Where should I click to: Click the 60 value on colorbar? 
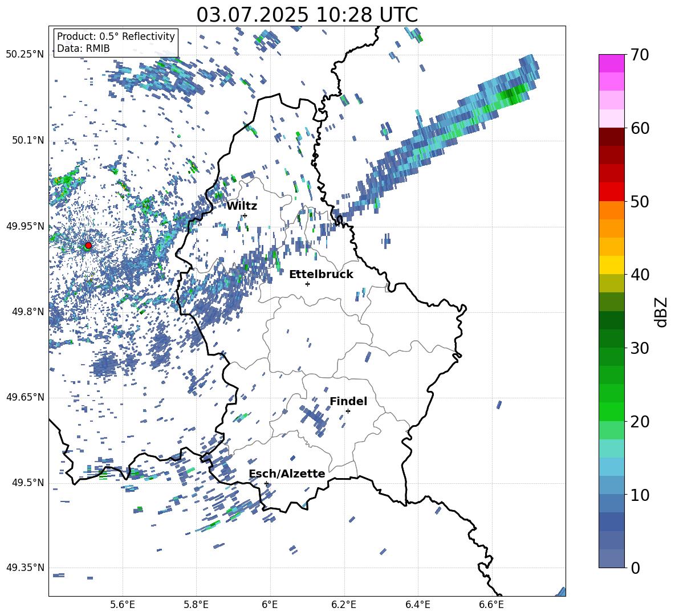(x=640, y=128)
